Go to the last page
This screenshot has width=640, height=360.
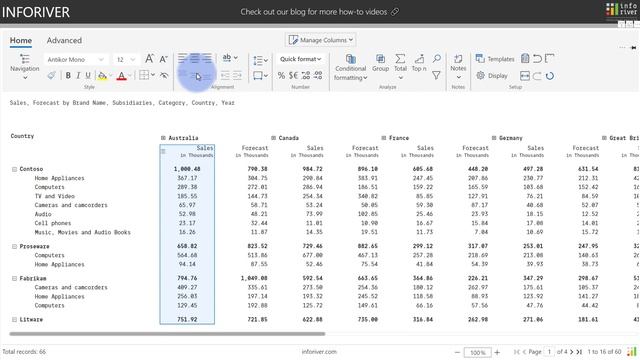(579, 352)
